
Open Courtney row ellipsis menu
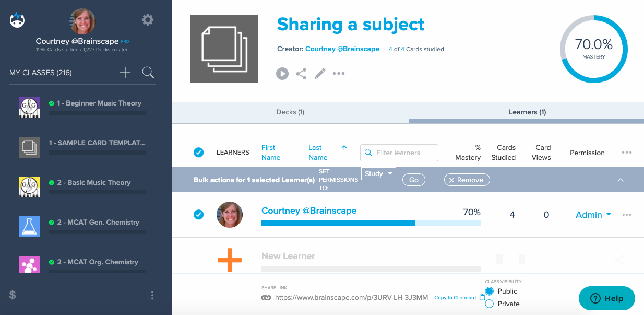(x=627, y=215)
